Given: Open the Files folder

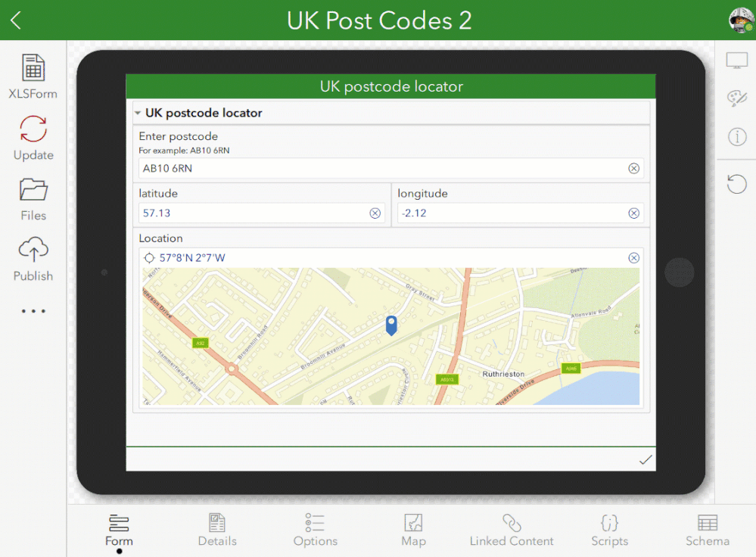Looking at the screenshot, I should point(33,199).
